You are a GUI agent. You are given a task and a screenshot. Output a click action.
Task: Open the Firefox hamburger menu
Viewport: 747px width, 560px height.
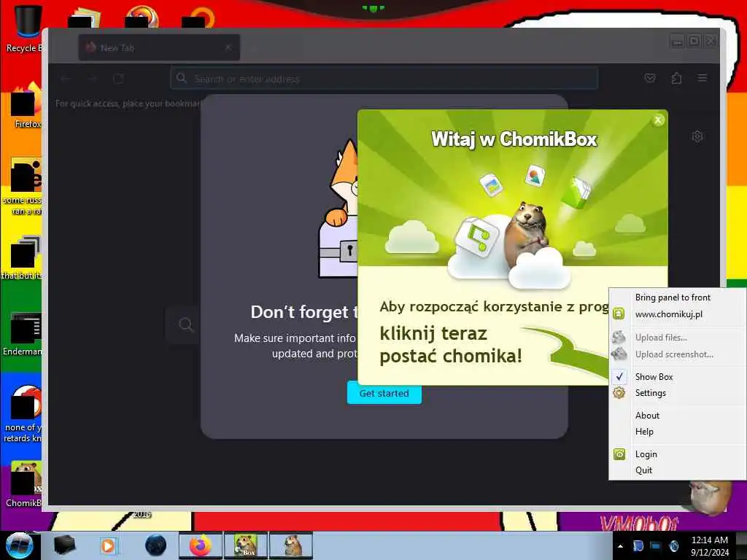coord(703,78)
